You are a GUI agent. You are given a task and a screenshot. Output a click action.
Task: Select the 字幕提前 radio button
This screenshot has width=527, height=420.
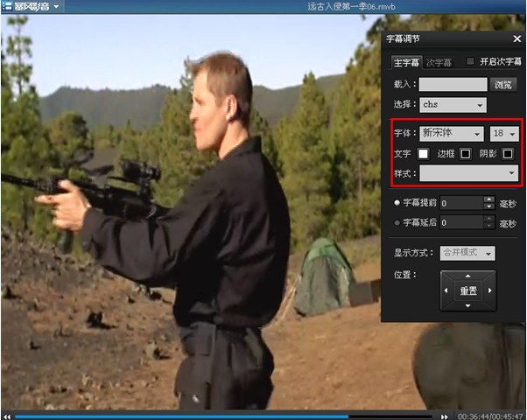pos(397,203)
